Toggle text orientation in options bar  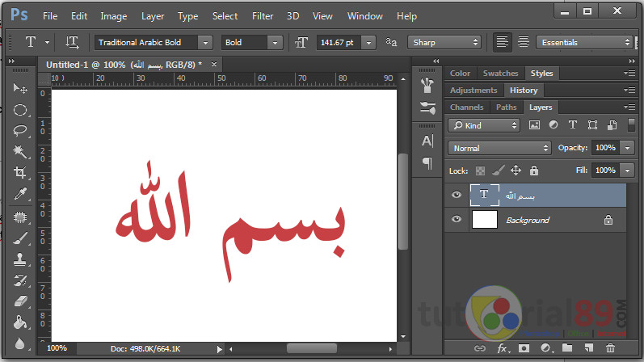72,42
